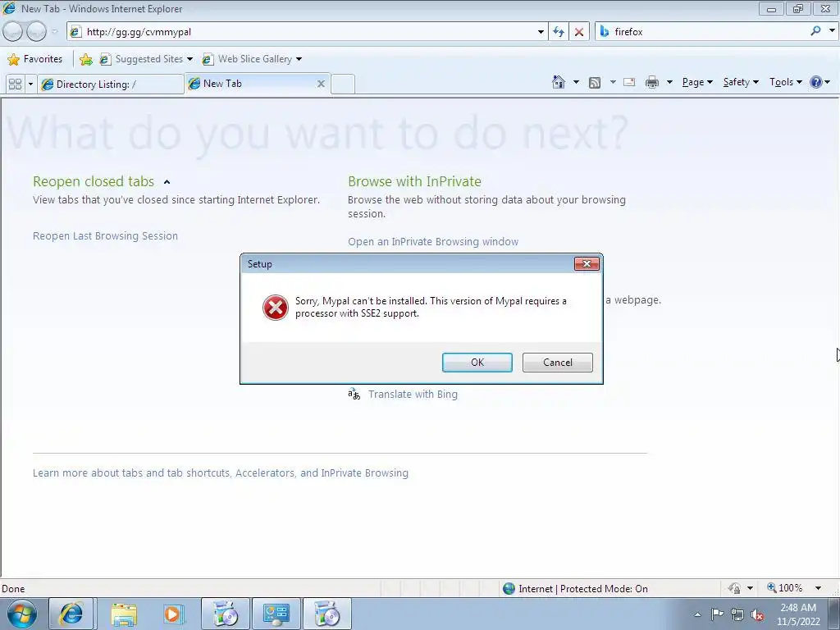Viewport: 840px width, 630px height.
Task: Click the Browse with InPrivate heading
Action: (414, 181)
